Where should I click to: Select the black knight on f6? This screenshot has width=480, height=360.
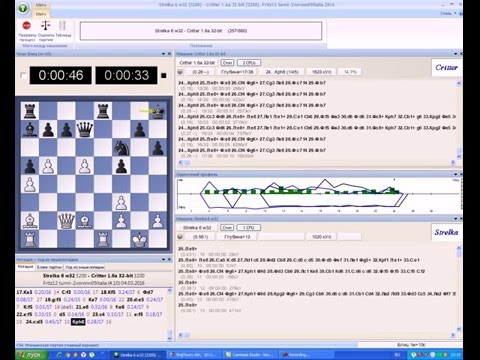click(121, 147)
